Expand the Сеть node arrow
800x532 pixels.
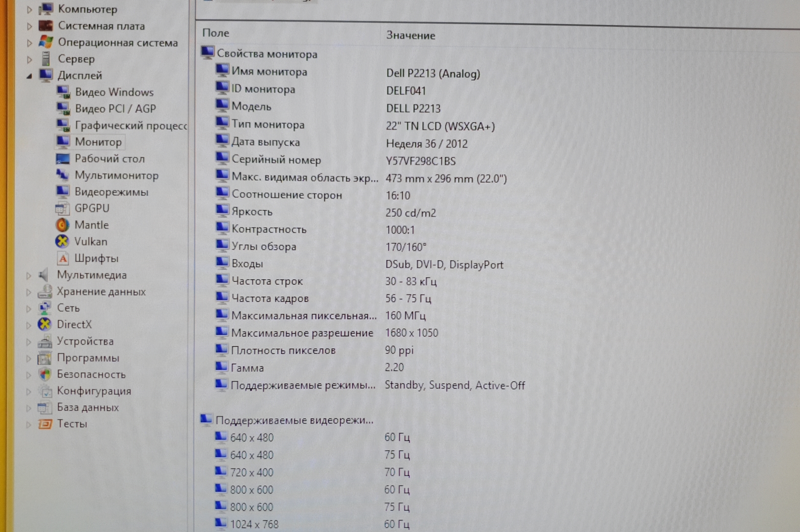click(x=29, y=309)
